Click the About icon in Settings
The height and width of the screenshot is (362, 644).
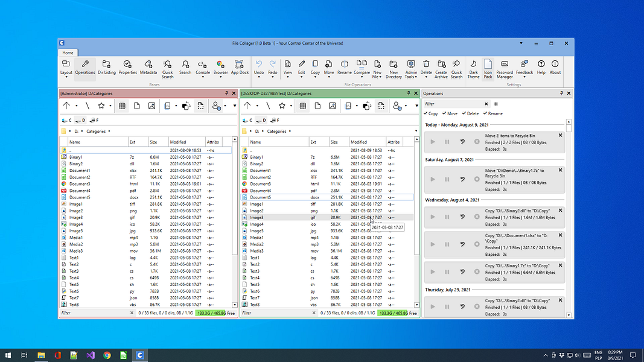point(555,67)
